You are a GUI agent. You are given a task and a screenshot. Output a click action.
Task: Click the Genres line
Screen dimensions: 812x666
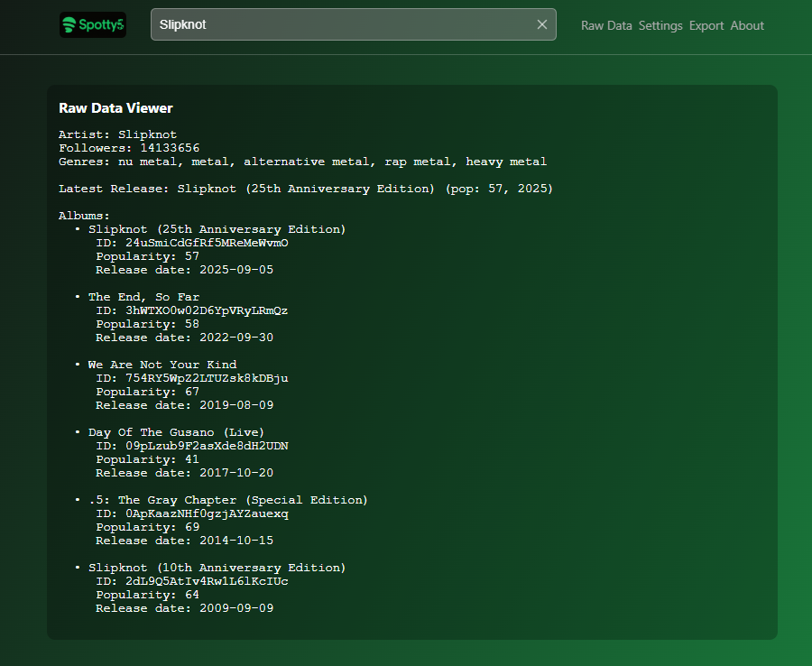pyautogui.click(x=302, y=162)
